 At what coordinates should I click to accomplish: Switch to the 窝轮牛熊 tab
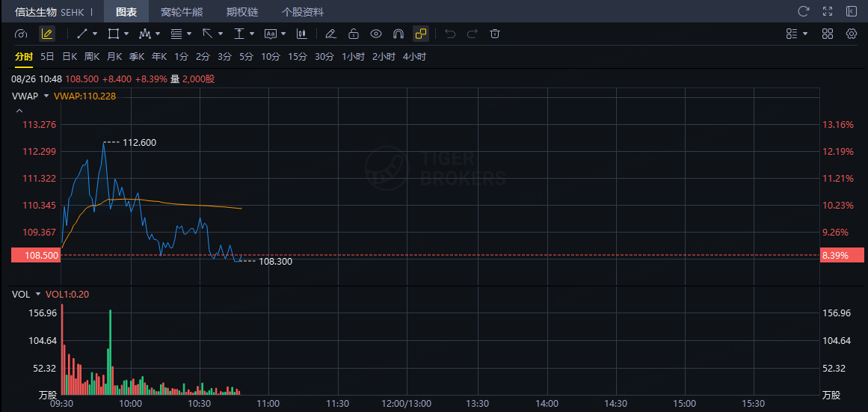click(x=182, y=12)
